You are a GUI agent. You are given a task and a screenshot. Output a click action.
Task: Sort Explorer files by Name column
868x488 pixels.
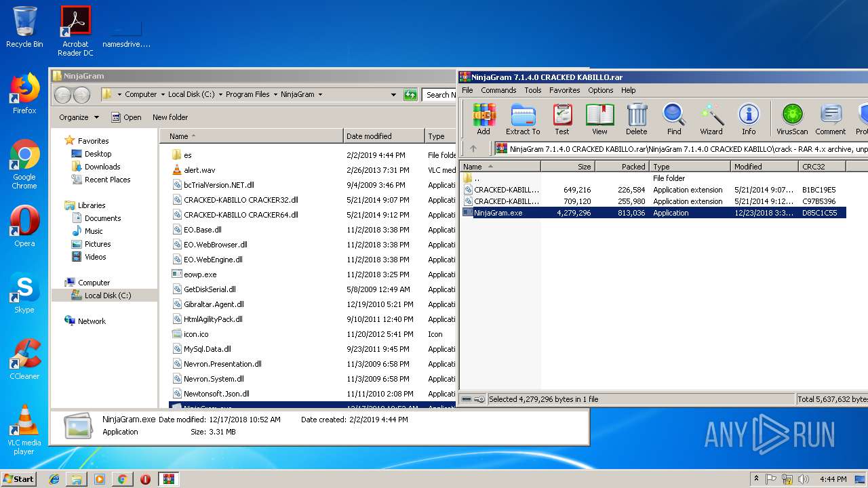pyautogui.click(x=252, y=136)
